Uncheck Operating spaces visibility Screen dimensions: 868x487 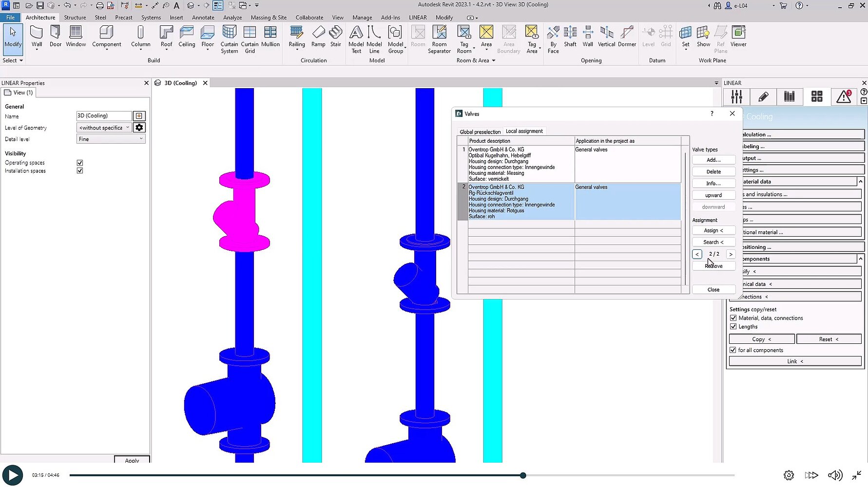(x=80, y=163)
